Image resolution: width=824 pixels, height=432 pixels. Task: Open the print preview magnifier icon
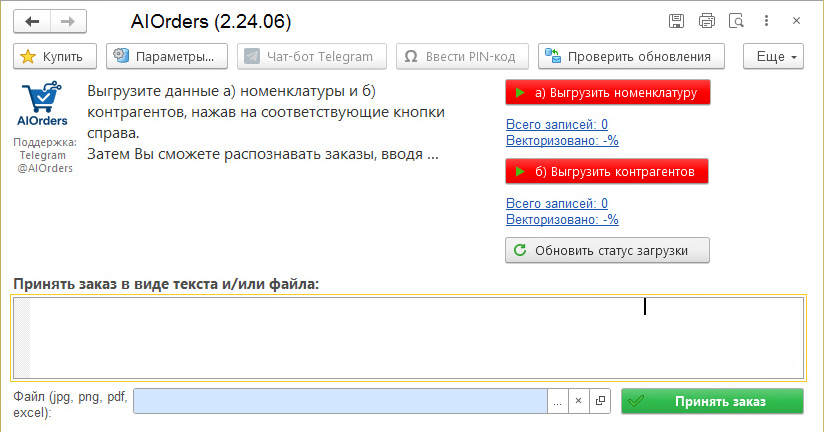click(x=737, y=21)
